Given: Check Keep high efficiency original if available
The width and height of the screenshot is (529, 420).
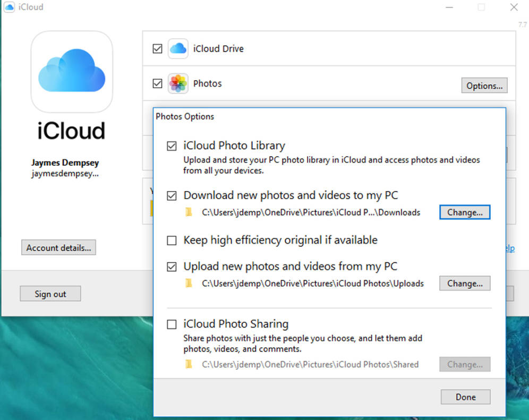Looking at the screenshot, I should click(x=172, y=240).
